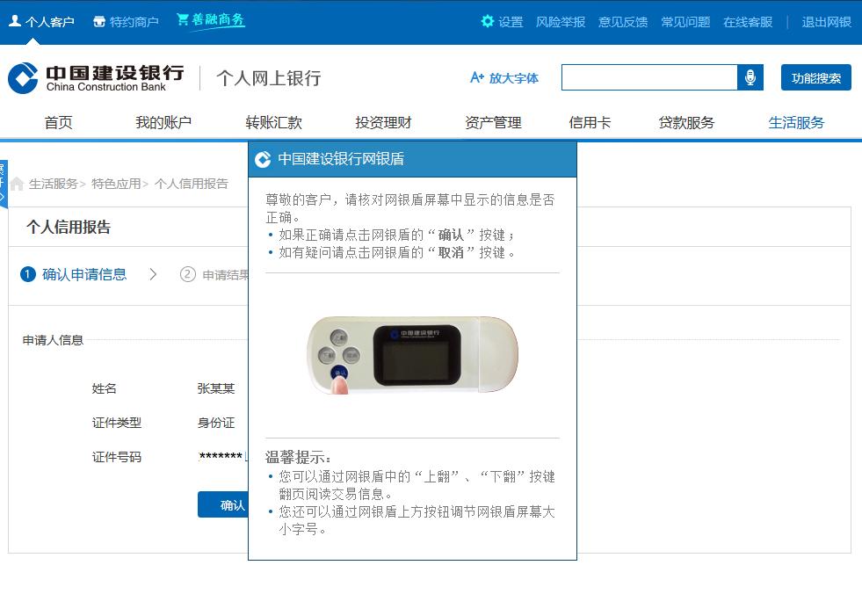Open the 投资理财 menu item
862x616 pixels.
[382, 122]
